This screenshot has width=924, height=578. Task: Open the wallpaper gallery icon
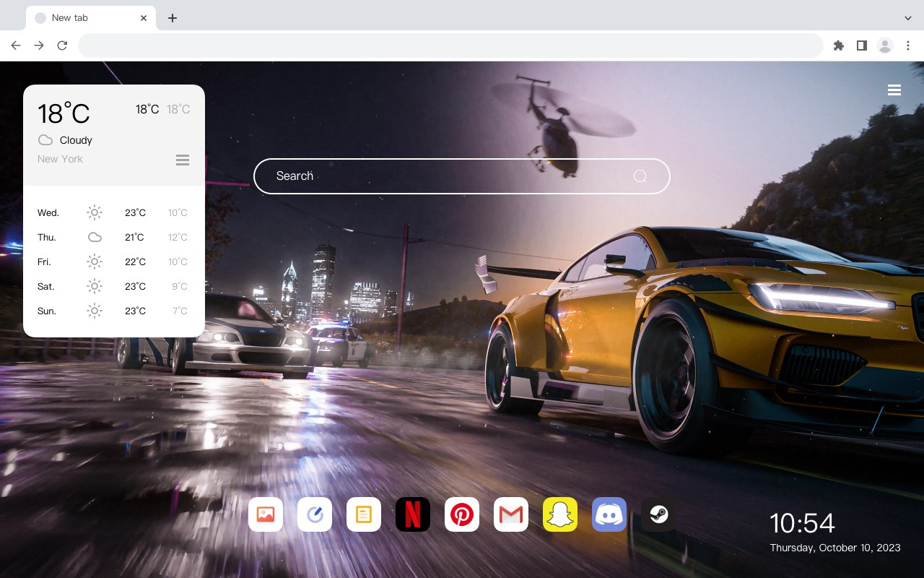point(266,514)
